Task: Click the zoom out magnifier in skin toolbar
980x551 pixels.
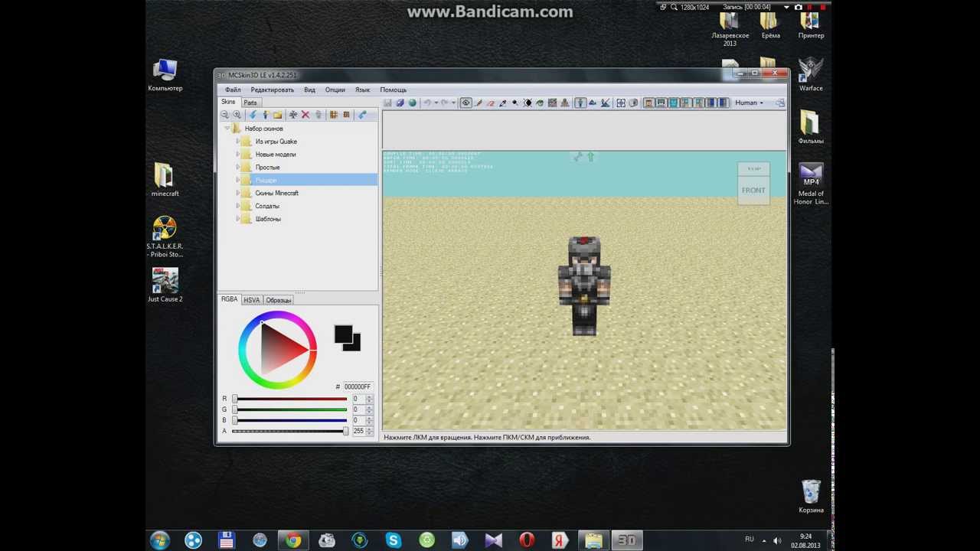Action: [224, 115]
